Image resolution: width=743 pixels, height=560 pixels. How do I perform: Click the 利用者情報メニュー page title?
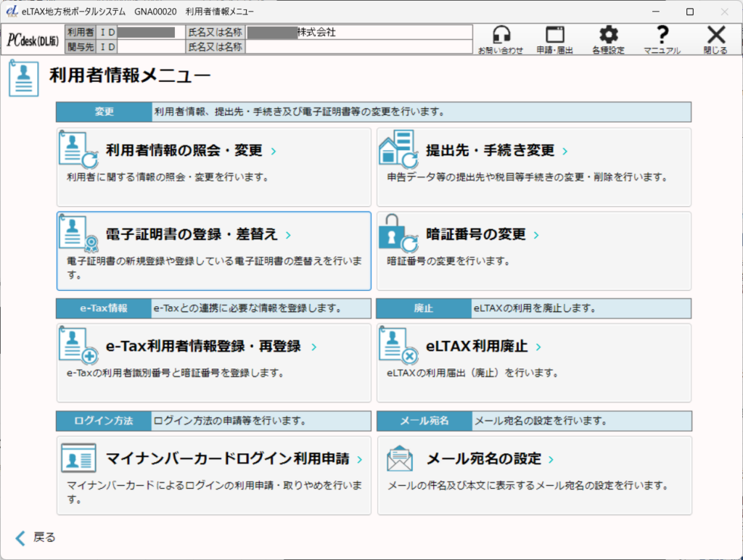[130, 76]
